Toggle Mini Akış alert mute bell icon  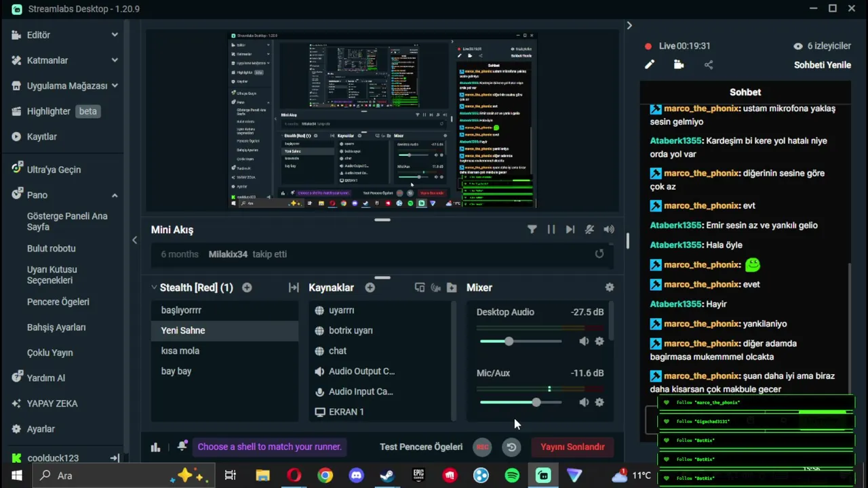click(x=590, y=230)
